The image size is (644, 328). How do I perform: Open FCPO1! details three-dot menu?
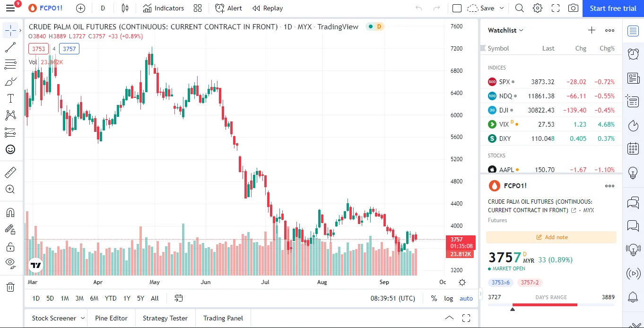[x=610, y=186]
